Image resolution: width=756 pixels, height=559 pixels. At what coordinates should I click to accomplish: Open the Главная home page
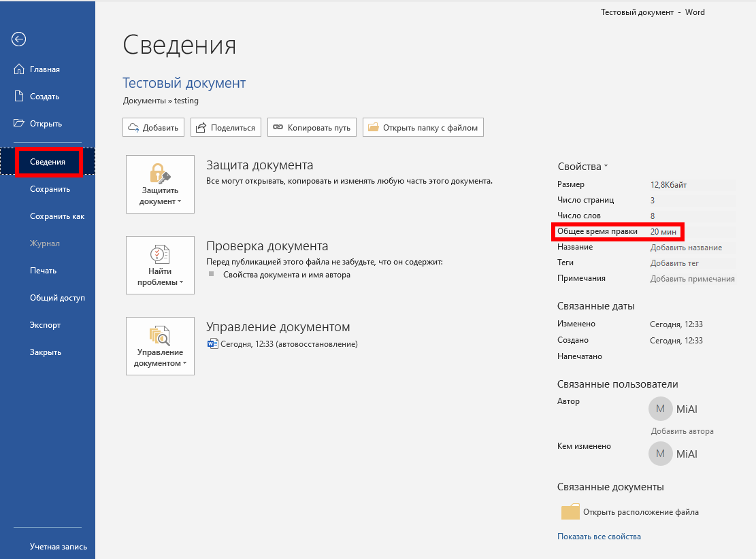[x=44, y=69]
